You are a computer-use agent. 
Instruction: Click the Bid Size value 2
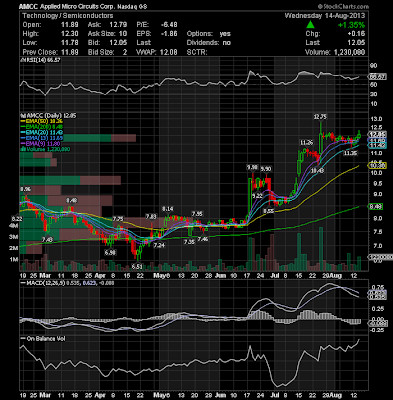pyautogui.click(x=125, y=52)
